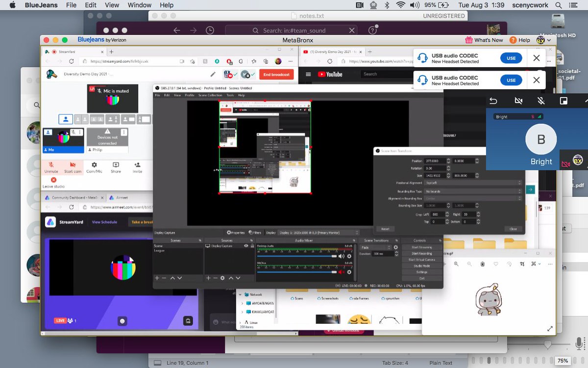
Task: Click the Leave studio red X icon
Action: (53, 180)
